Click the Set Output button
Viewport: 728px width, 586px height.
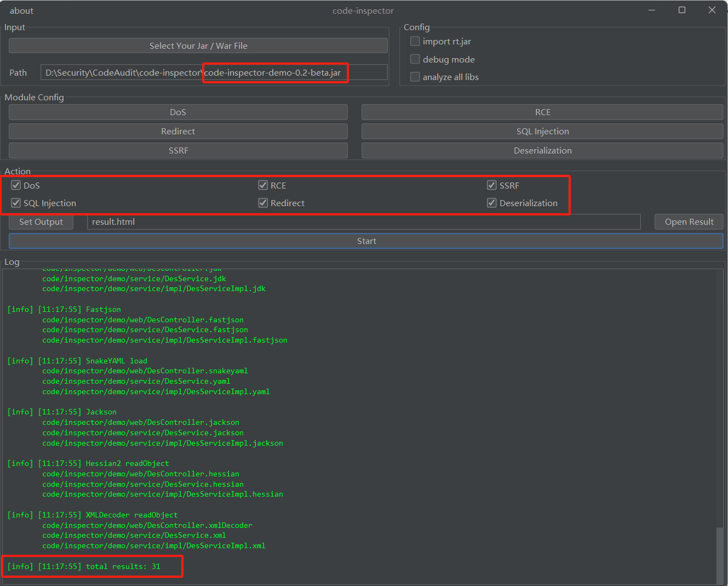(41, 222)
